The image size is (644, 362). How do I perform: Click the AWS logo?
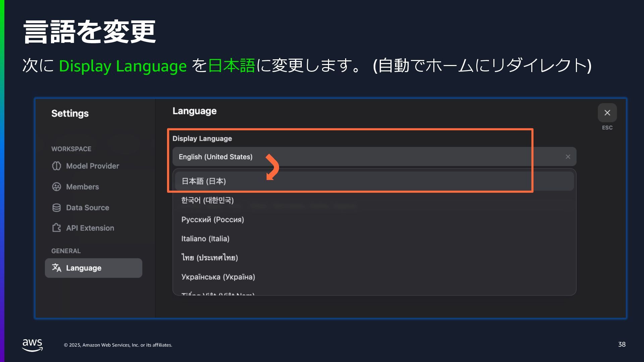click(32, 345)
